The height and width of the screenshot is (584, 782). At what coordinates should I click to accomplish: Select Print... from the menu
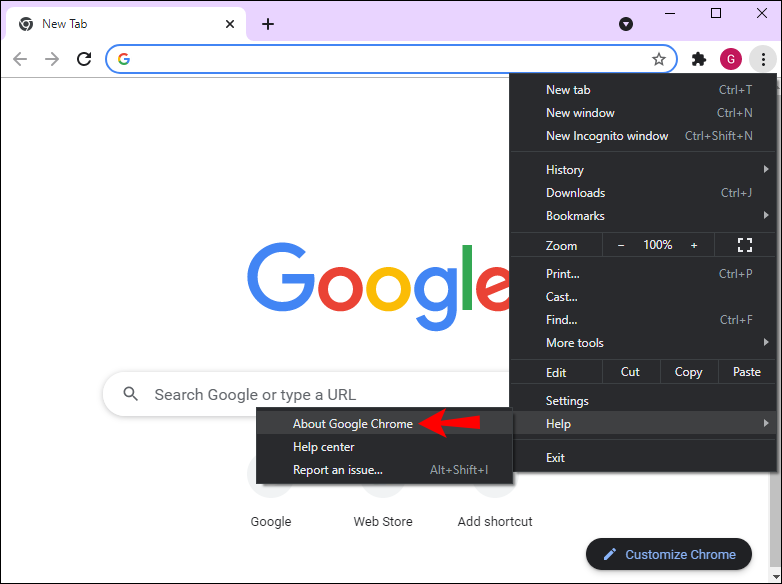(643, 274)
